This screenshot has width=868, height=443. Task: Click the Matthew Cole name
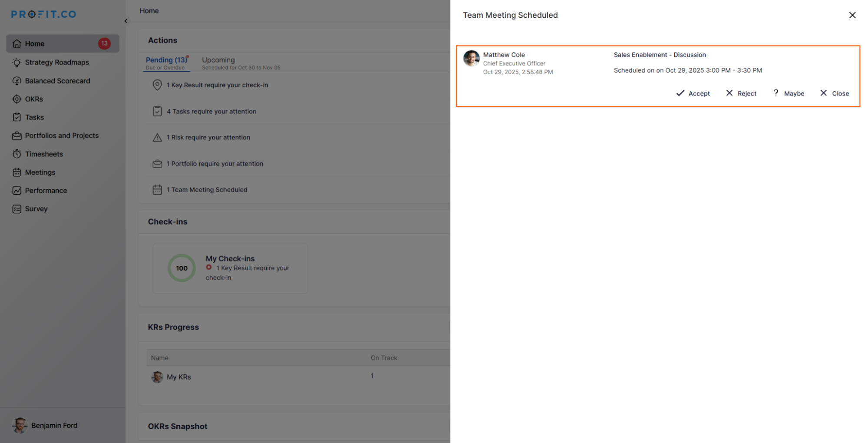point(504,55)
